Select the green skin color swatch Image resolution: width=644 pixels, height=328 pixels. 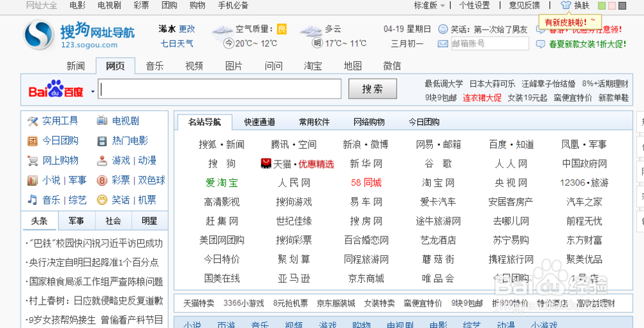coord(601,6)
